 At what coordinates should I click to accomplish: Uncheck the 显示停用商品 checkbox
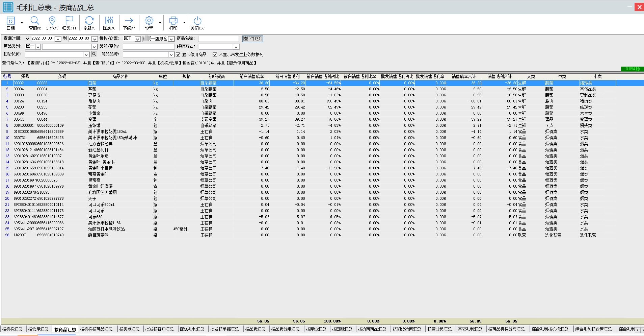pos(178,54)
